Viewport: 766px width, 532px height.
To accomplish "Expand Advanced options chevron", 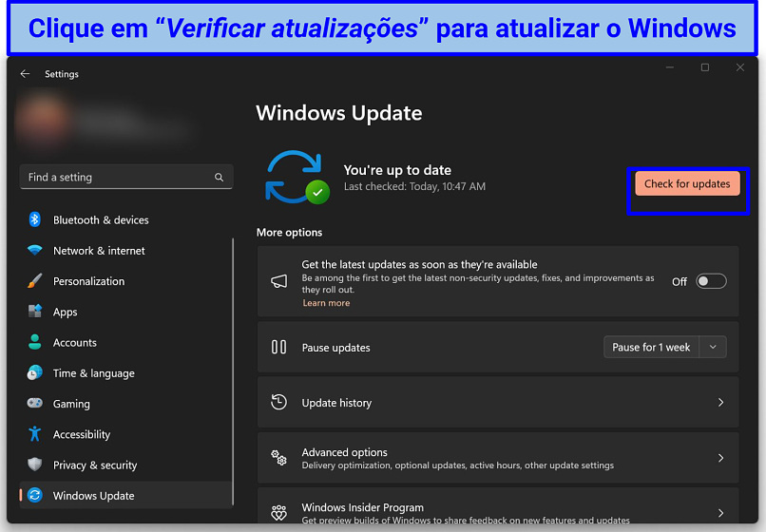I will click(721, 458).
